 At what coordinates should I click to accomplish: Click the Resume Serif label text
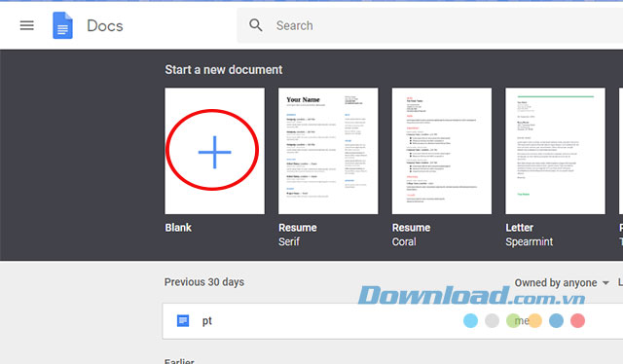point(298,235)
